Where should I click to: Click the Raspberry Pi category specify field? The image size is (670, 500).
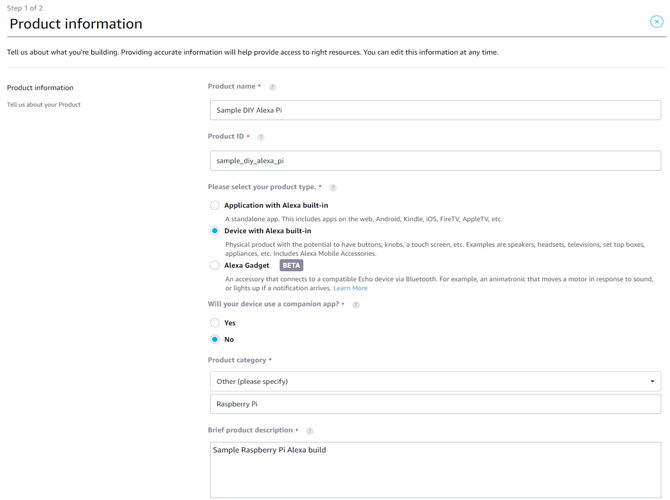(x=435, y=404)
